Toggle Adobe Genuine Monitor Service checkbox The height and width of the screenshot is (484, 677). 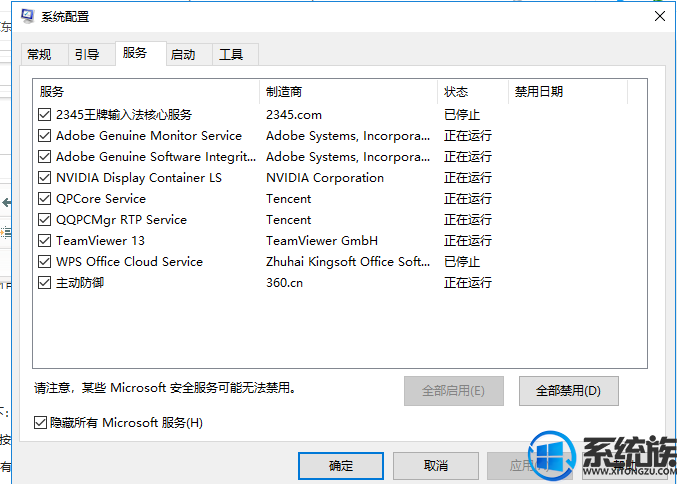tap(44, 136)
